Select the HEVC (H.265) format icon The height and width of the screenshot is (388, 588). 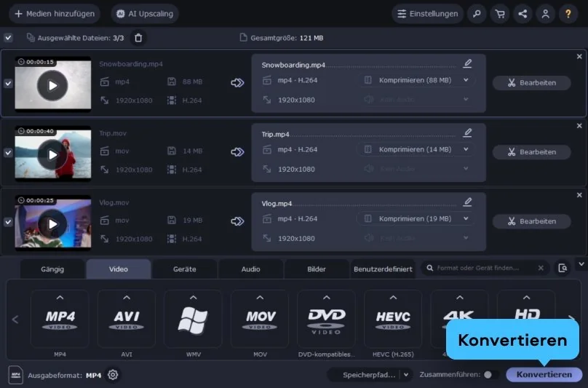point(393,319)
